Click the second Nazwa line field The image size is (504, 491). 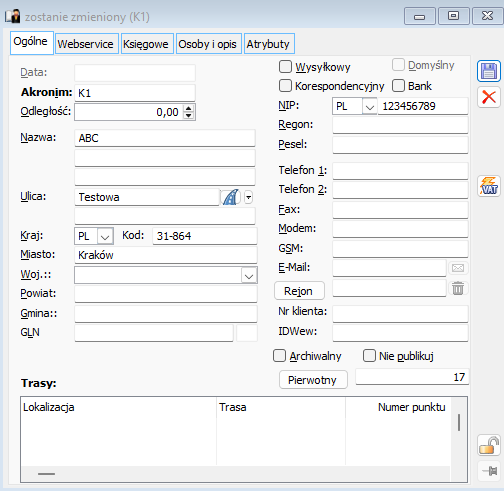[165, 158]
